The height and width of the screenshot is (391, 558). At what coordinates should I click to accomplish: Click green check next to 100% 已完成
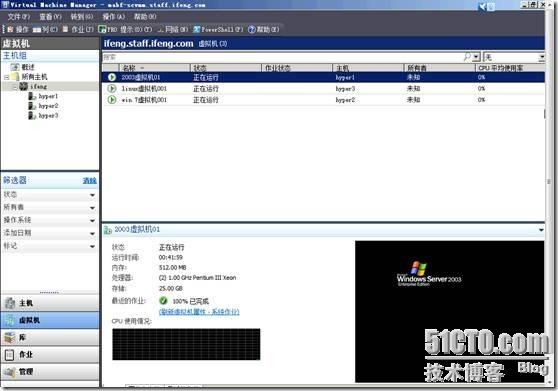(163, 301)
